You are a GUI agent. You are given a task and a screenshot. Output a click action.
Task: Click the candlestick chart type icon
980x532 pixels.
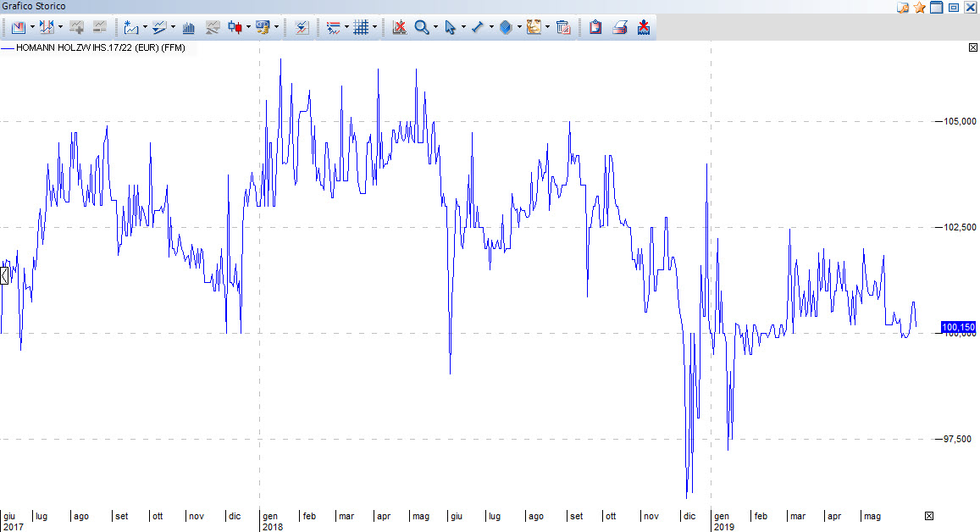(x=235, y=27)
